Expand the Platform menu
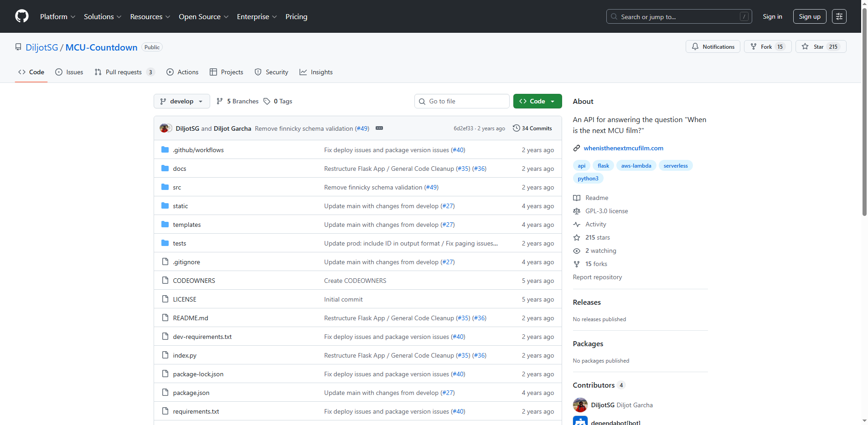868x425 pixels. pyautogui.click(x=57, y=16)
